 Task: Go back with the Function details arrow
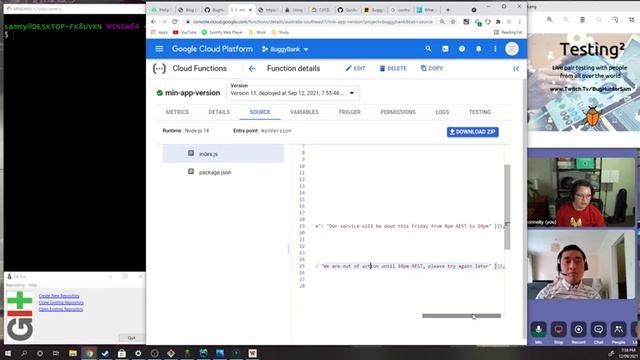[x=252, y=69]
